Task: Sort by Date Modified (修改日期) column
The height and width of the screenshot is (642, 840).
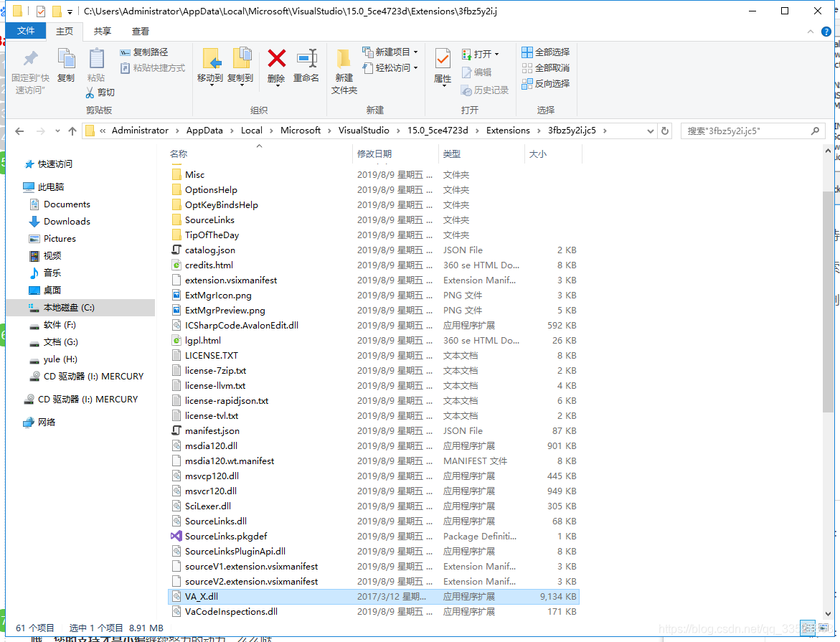Action: (396, 154)
